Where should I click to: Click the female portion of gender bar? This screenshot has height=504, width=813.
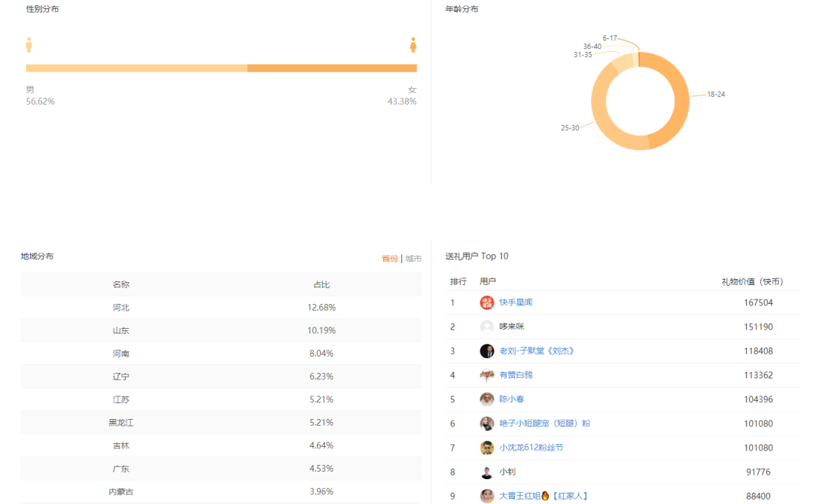[332, 68]
